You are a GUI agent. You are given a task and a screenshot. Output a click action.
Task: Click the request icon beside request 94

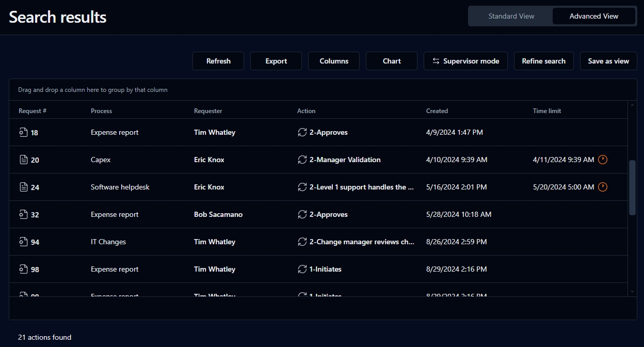tap(23, 242)
